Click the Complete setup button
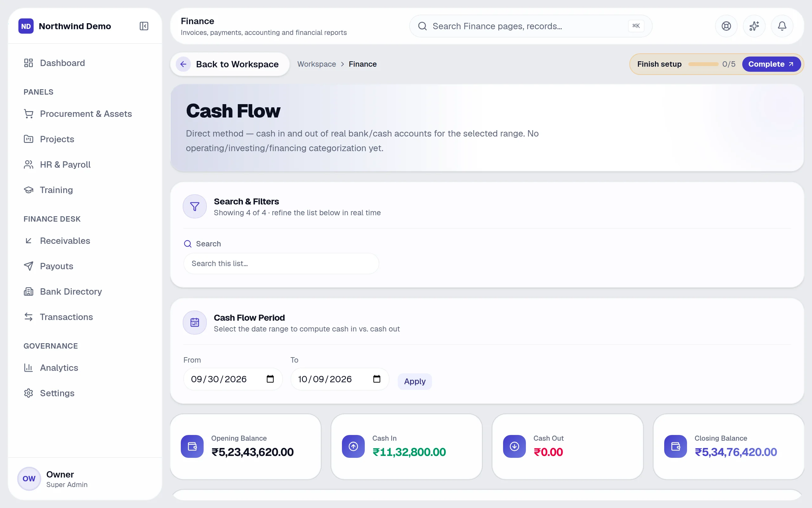 (771, 64)
